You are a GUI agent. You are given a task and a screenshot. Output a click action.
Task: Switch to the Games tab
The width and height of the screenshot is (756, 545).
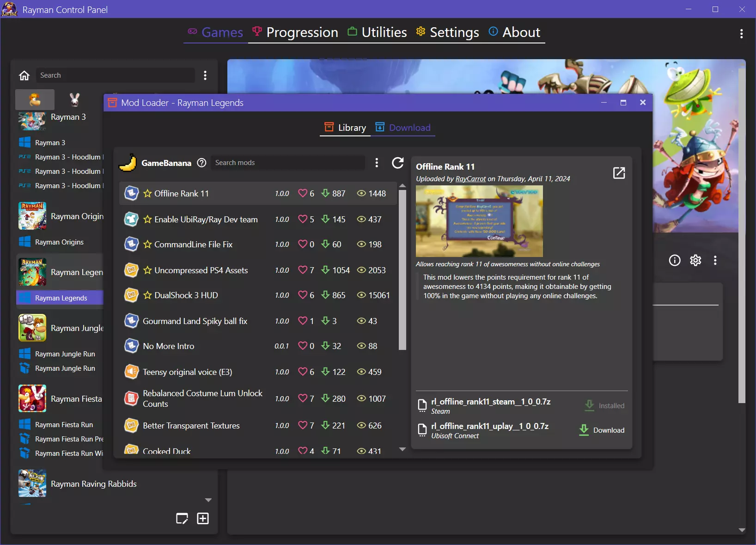[215, 32]
